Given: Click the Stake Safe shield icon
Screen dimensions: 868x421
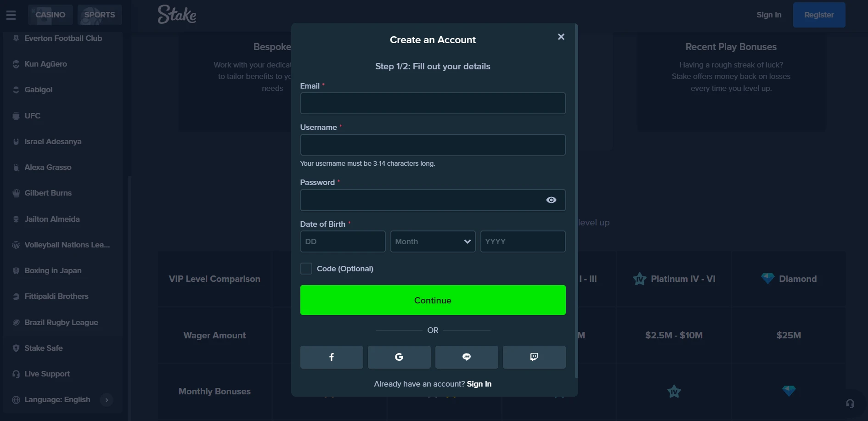Looking at the screenshot, I should coord(16,348).
